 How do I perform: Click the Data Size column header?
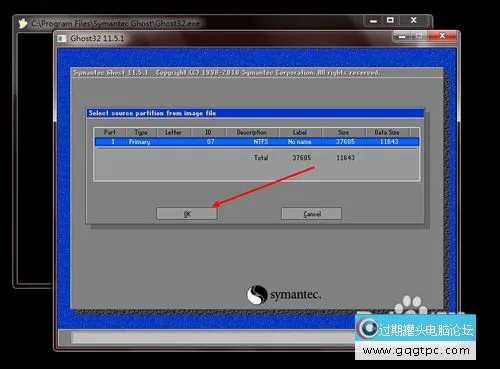[387, 132]
